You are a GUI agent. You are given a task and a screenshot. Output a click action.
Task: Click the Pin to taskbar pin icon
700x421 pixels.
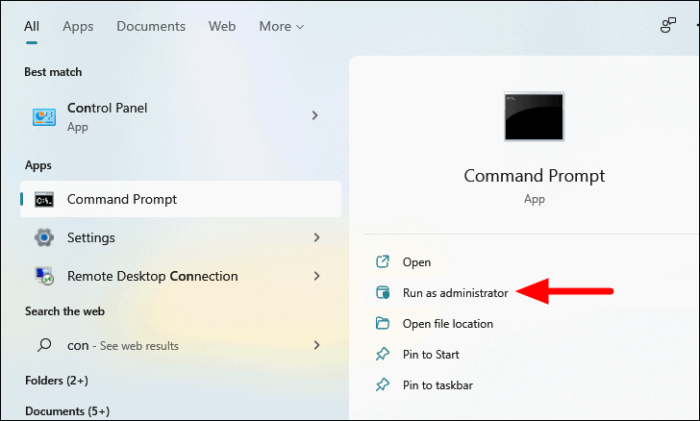383,385
